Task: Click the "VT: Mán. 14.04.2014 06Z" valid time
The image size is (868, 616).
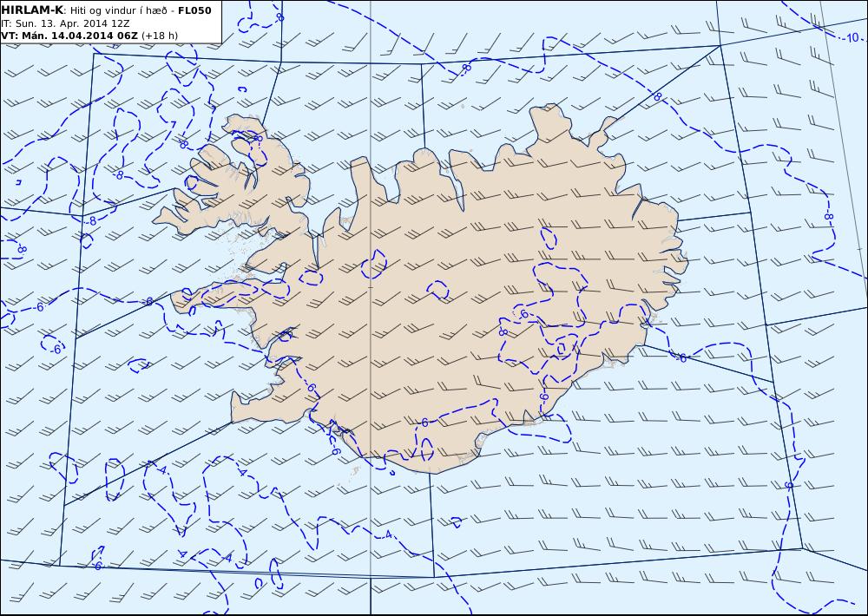Action: [x=69, y=36]
